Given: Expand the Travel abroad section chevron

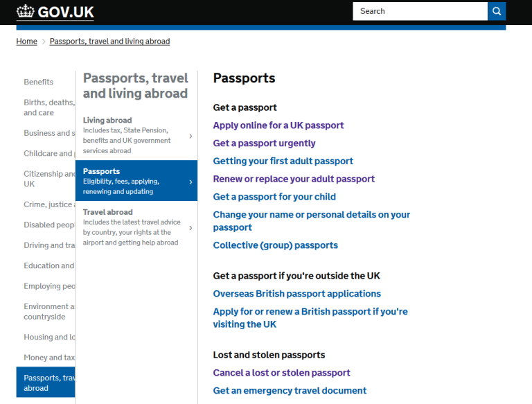Looking at the screenshot, I should [x=190, y=227].
